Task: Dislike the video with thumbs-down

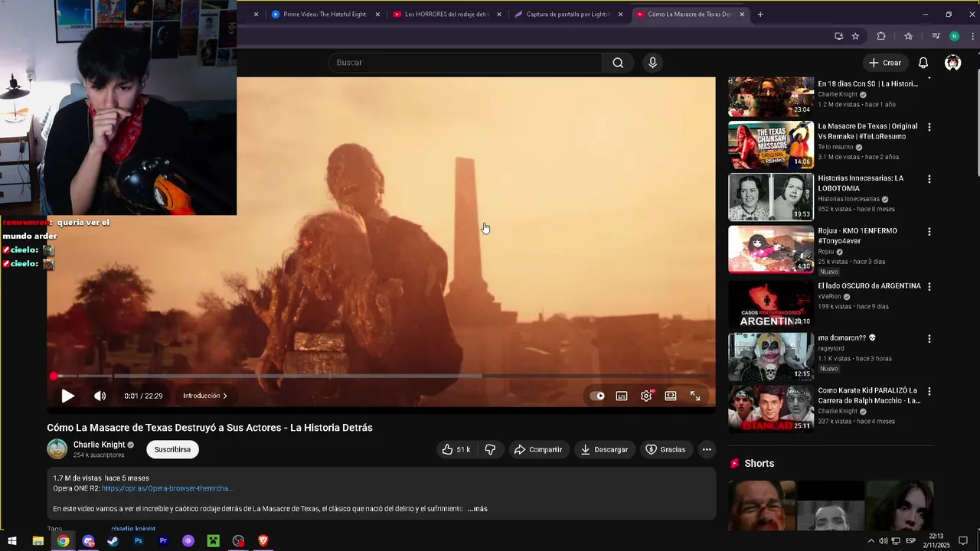Action: (x=490, y=449)
